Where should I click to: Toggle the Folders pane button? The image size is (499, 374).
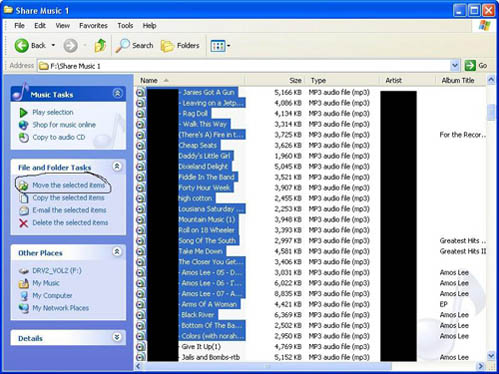pyautogui.click(x=180, y=46)
